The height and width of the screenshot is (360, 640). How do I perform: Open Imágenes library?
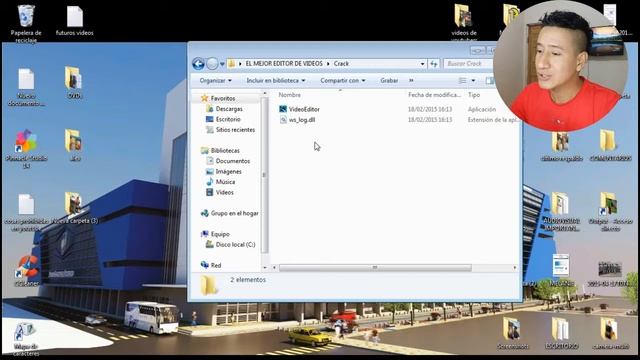click(x=228, y=171)
